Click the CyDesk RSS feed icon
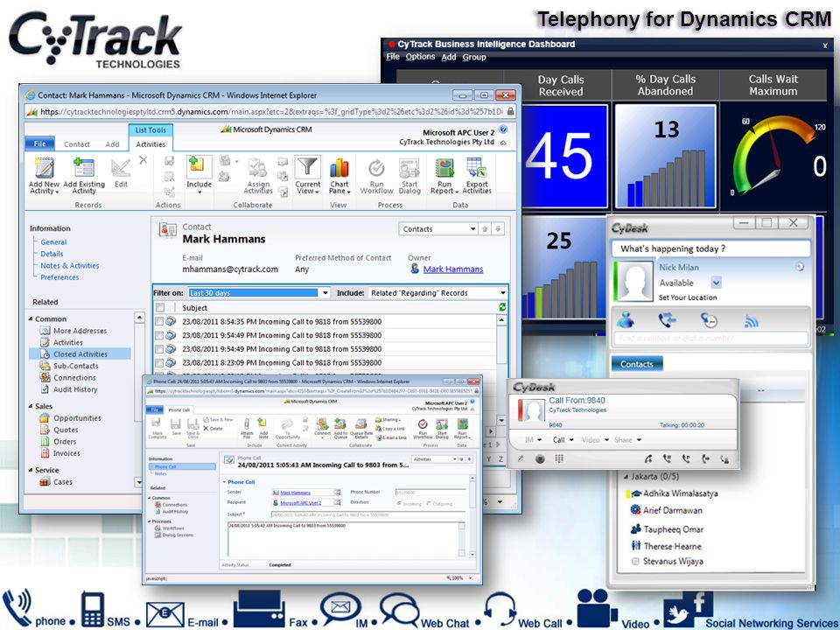The image size is (840, 630). click(751, 321)
